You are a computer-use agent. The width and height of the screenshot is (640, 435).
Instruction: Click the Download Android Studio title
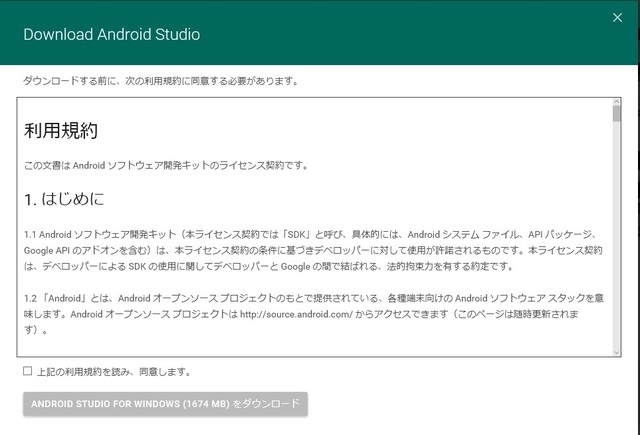[x=112, y=34]
